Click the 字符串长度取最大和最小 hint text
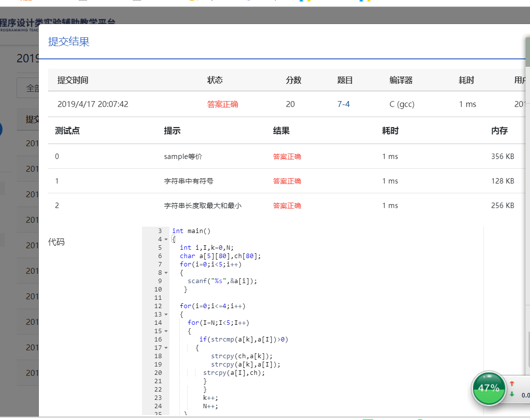The width and height of the screenshot is (530, 420). tap(203, 206)
